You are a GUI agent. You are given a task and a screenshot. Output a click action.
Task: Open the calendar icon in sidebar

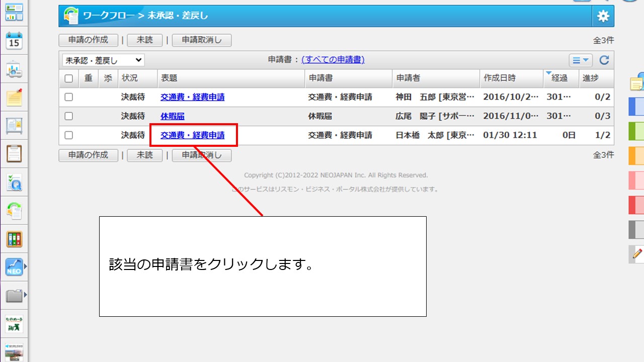(14, 41)
